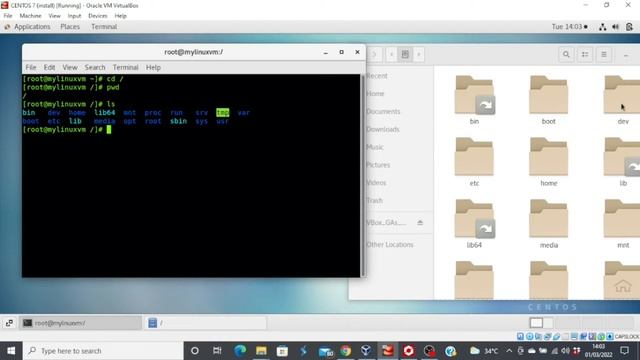Screen dimensions: 640x360
Task: Open the VirtualBox Help menu
Action: 120,16
